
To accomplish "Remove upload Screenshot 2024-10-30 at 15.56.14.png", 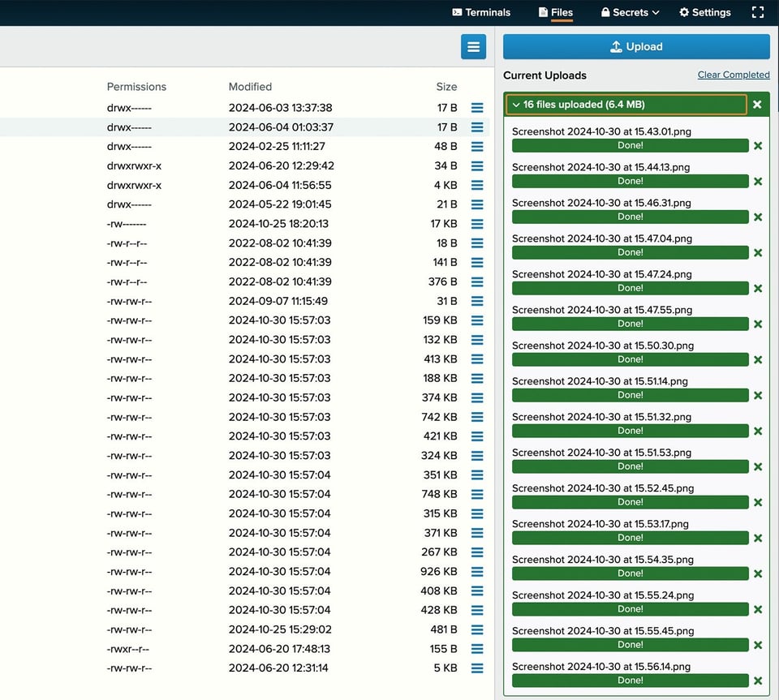I will [758, 681].
